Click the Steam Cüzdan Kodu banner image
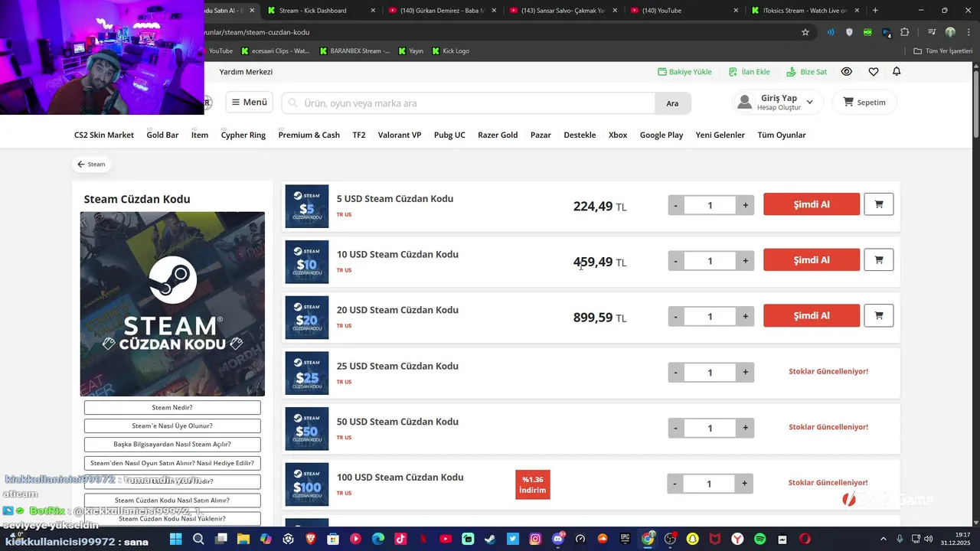Viewport: 980px width, 551px height. tap(172, 304)
